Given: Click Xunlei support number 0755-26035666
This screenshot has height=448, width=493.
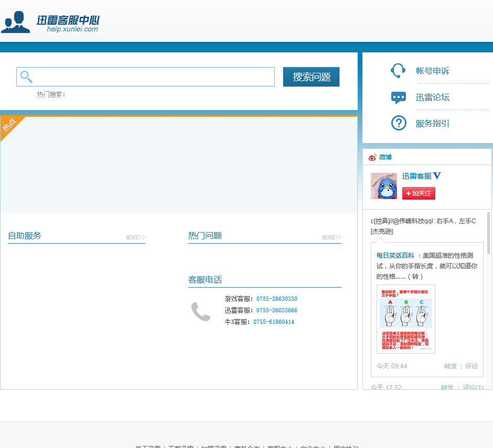Looking at the screenshot, I should (277, 310).
